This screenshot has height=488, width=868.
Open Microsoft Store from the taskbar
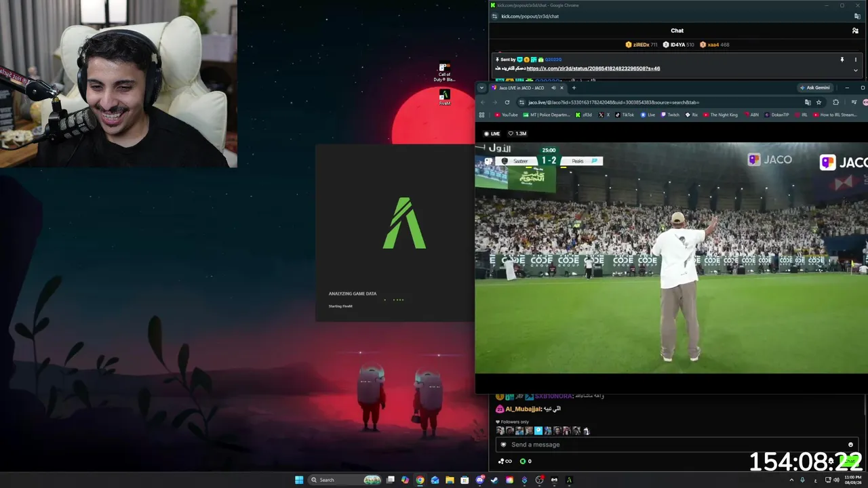(x=465, y=480)
